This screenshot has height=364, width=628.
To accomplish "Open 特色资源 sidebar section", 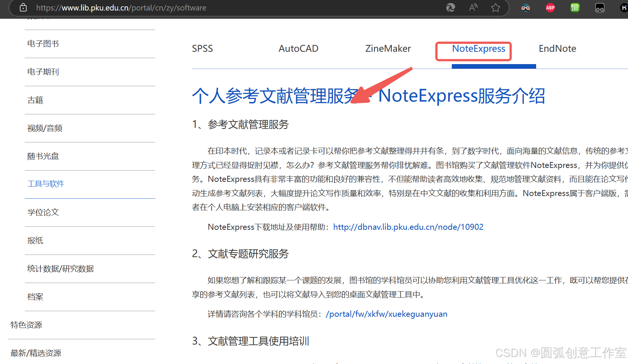I will click(x=26, y=325).
